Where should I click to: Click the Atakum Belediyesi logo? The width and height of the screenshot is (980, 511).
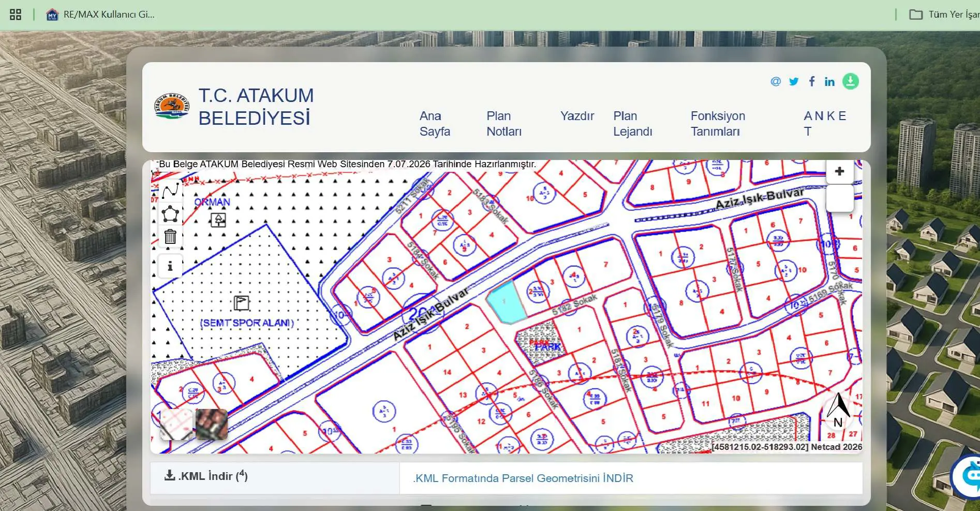point(172,107)
